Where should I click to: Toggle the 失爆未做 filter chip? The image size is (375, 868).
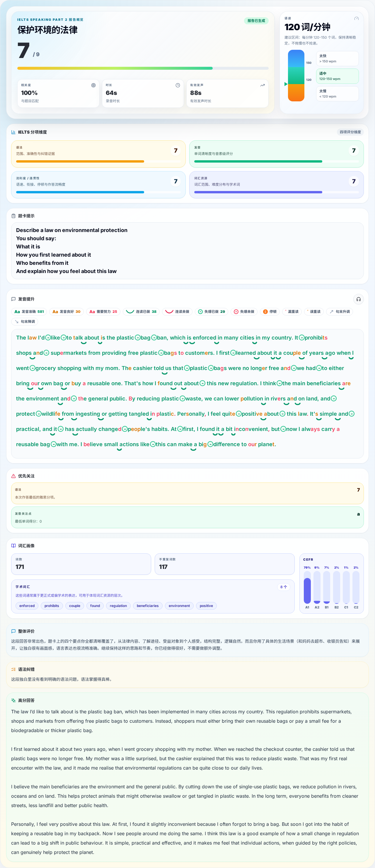pos(244,312)
